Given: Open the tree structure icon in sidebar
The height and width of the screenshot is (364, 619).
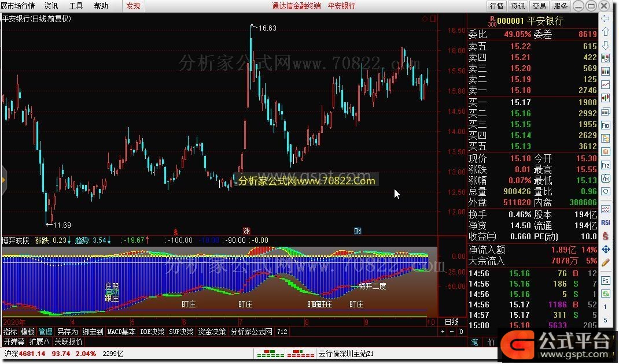Looking at the screenshot, I should (605, 139).
